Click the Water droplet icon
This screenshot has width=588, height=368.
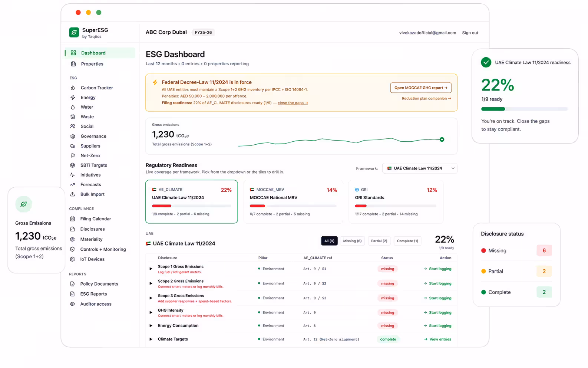pyautogui.click(x=73, y=107)
